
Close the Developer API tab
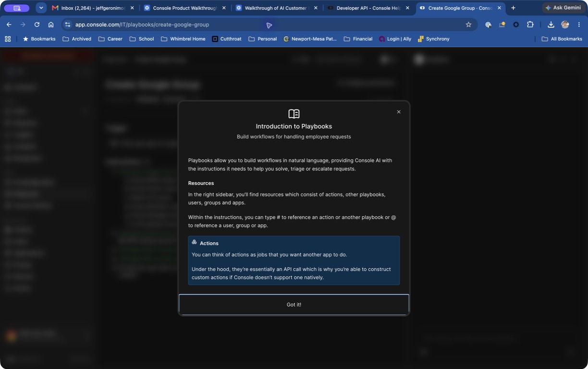[407, 8]
